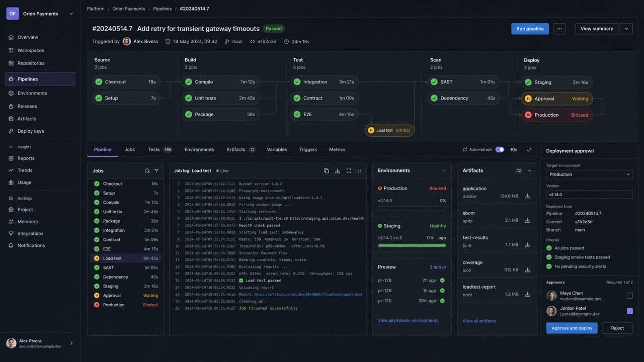Switch to the Jobs tab
This screenshot has height=362, width=644.
click(x=129, y=150)
